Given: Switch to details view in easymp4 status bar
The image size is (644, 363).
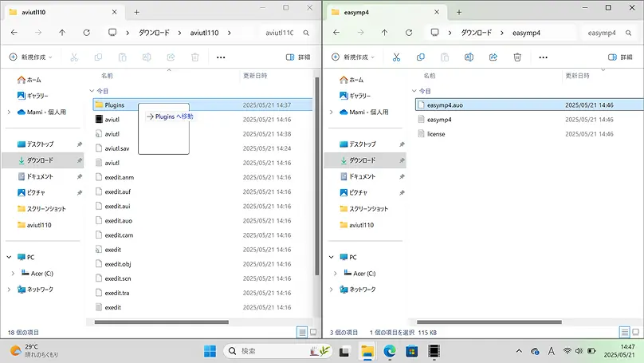Looking at the screenshot, I should pos(625,332).
